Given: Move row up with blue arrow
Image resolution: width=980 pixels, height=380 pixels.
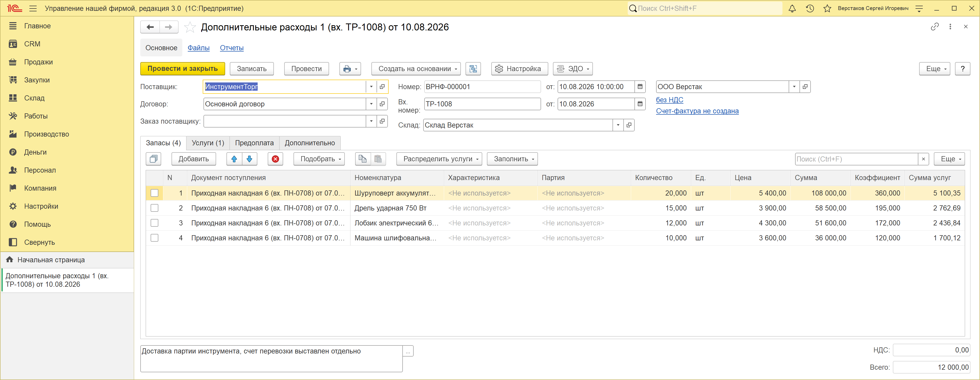Looking at the screenshot, I should [x=234, y=159].
